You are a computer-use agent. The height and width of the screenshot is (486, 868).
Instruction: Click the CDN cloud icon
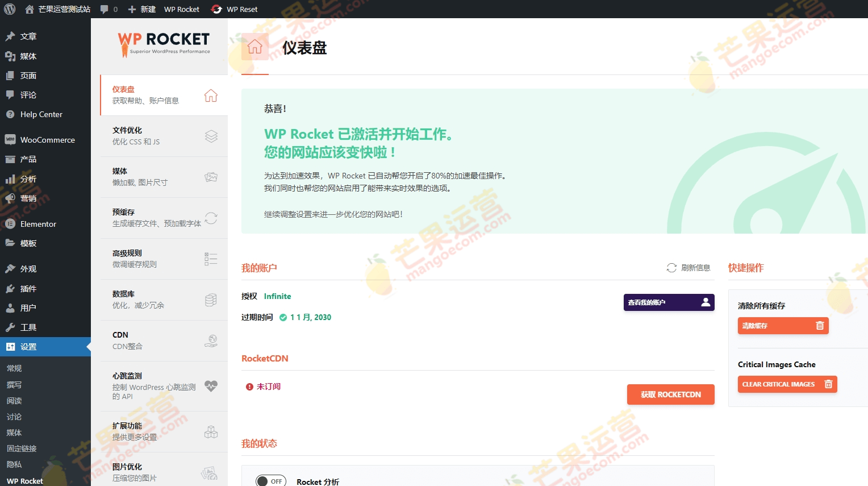[211, 340]
